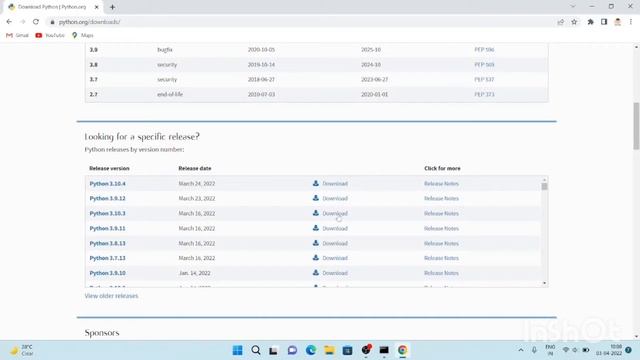Open PEP 596 link for version 3.9
640x360 pixels.
click(484, 49)
